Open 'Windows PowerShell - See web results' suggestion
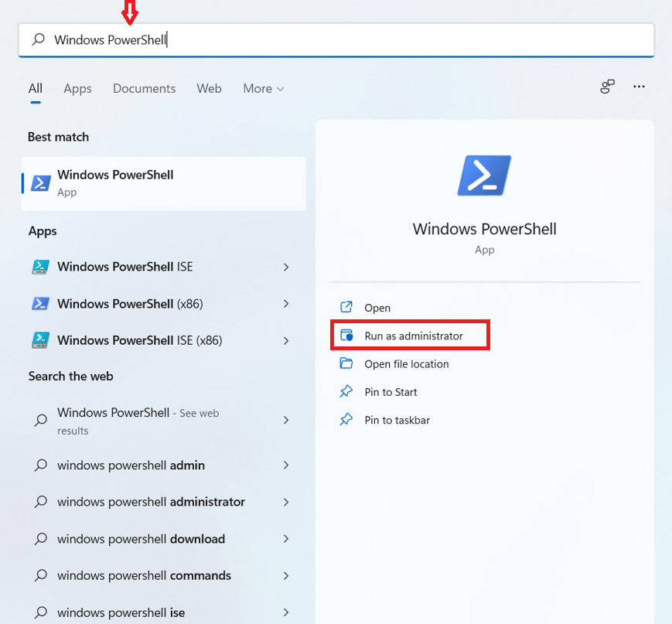This screenshot has width=672, height=624. click(138, 421)
